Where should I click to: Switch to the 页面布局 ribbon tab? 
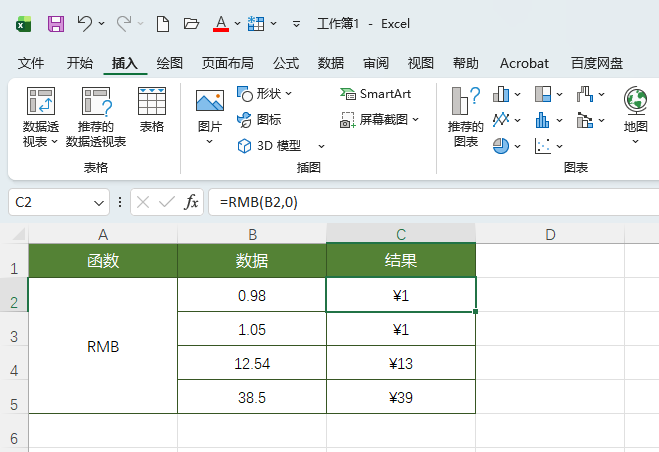click(x=227, y=63)
